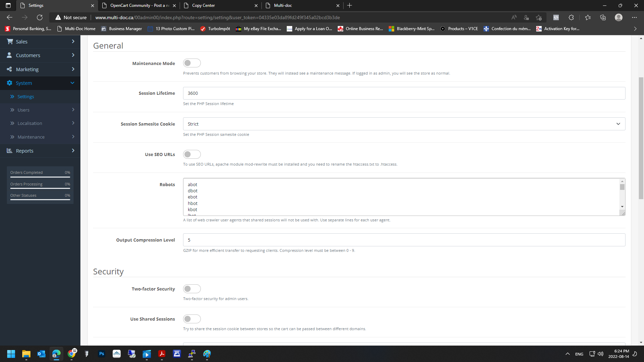Go back to previous page
Viewport: 644px width, 362px height.
pos(10,17)
